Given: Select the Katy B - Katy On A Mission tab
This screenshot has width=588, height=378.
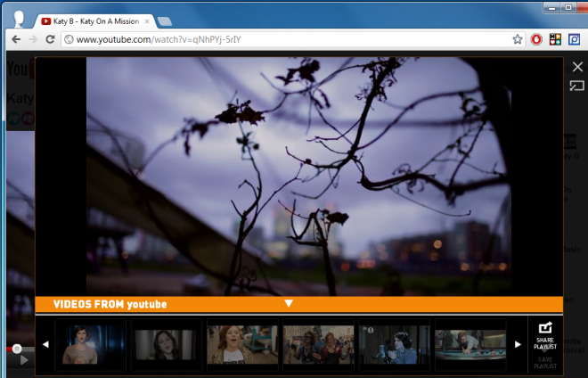Looking at the screenshot, I should point(95,21).
